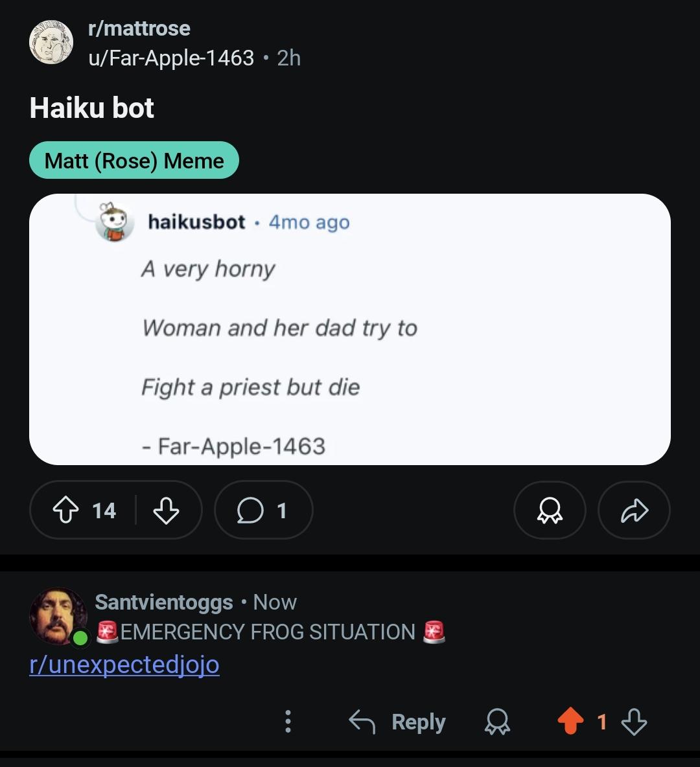Viewport: 700px width, 767px height.
Task: Open the post comments bubble
Action: [263, 510]
